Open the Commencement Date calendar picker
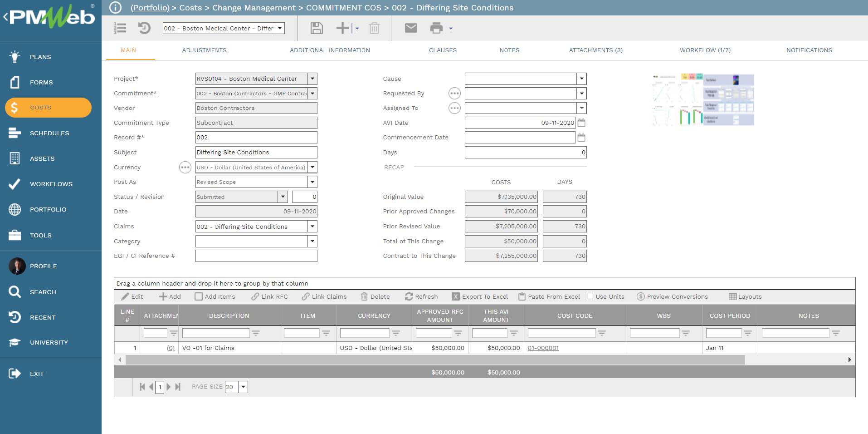The image size is (868, 434). tap(581, 138)
